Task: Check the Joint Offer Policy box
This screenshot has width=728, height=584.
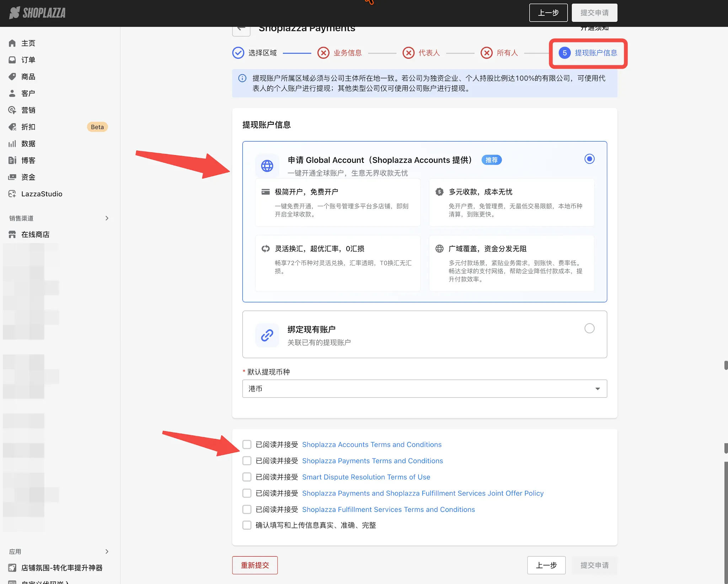Action: click(x=247, y=493)
